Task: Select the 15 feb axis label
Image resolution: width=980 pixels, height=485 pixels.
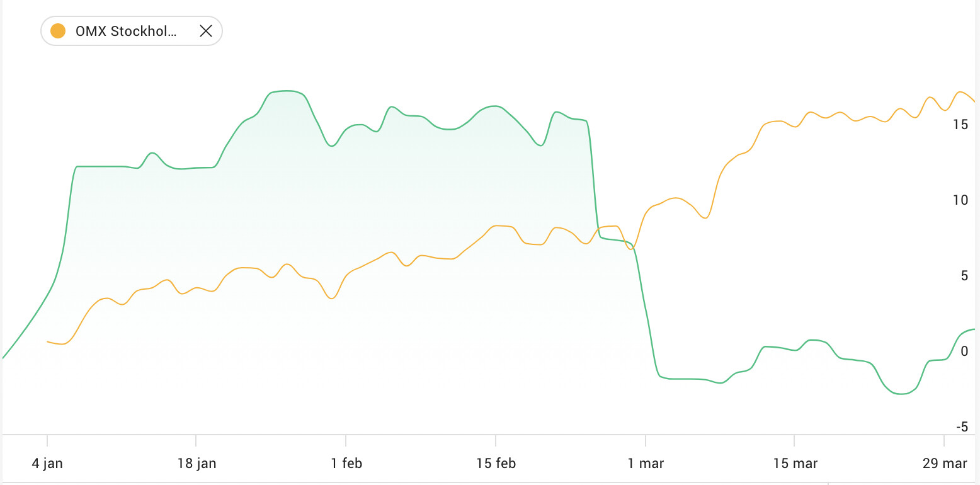Action: 496,464
